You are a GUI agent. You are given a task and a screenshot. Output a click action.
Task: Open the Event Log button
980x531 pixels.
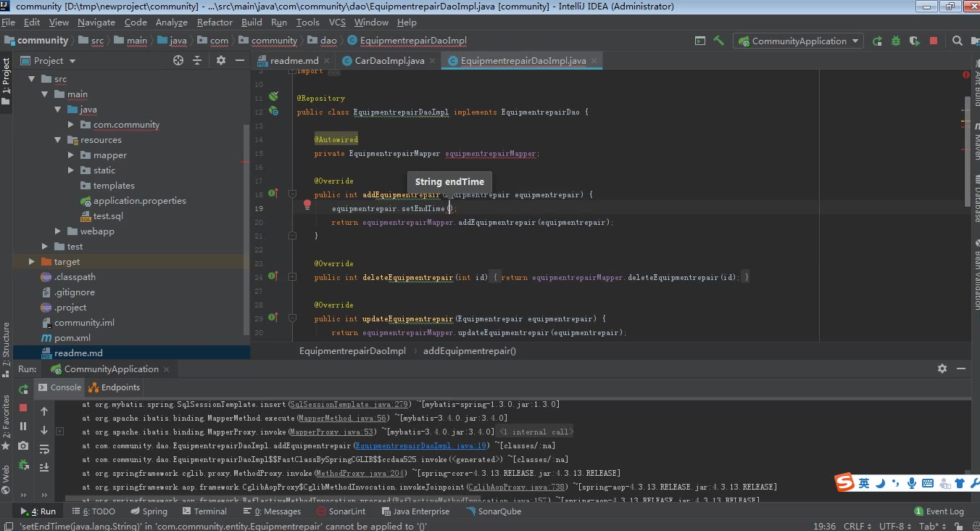click(x=939, y=511)
